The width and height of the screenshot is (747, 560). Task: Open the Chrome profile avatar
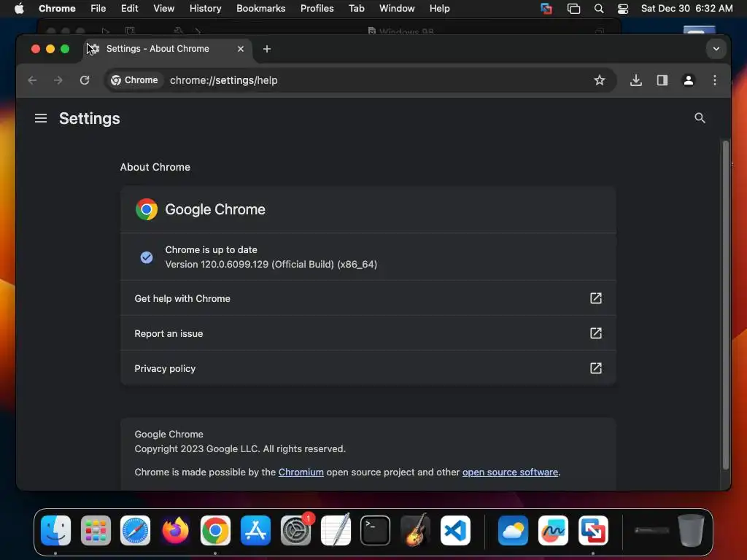[x=688, y=80]
